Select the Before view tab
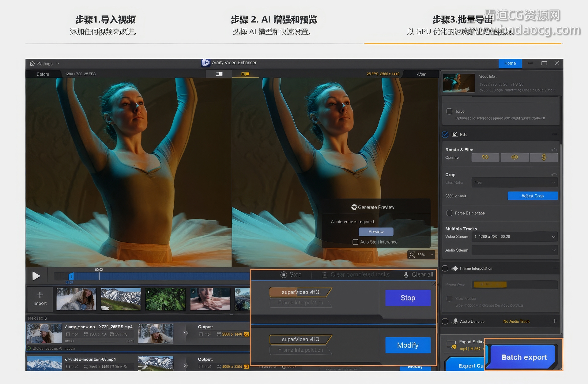 [43, 74]
